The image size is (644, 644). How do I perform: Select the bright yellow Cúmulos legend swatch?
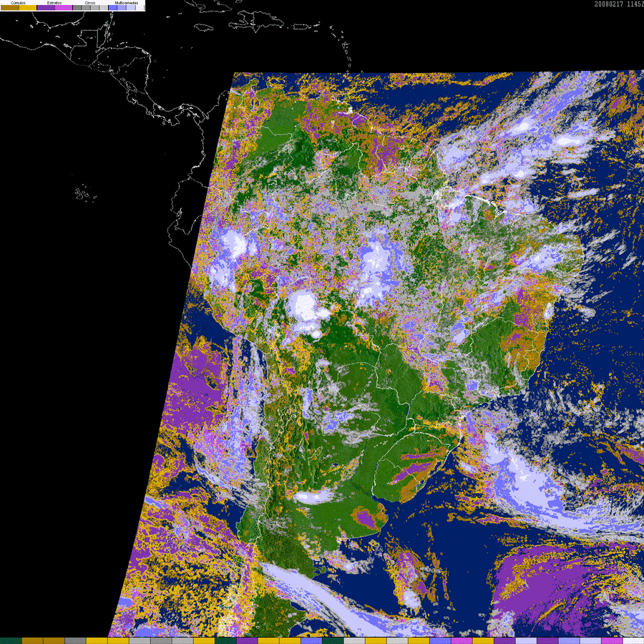coord(28,7)
